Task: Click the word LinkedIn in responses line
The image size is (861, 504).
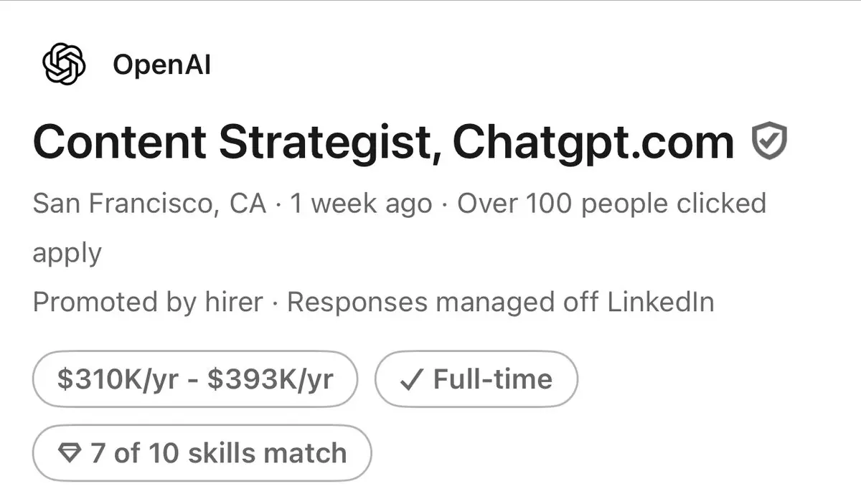Action: (x=661, y=302)
